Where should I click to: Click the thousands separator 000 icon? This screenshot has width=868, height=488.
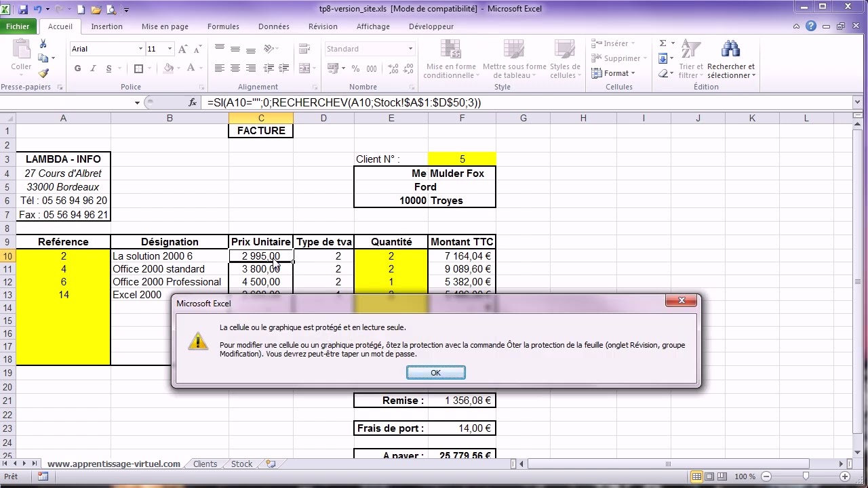pos(372,68)
